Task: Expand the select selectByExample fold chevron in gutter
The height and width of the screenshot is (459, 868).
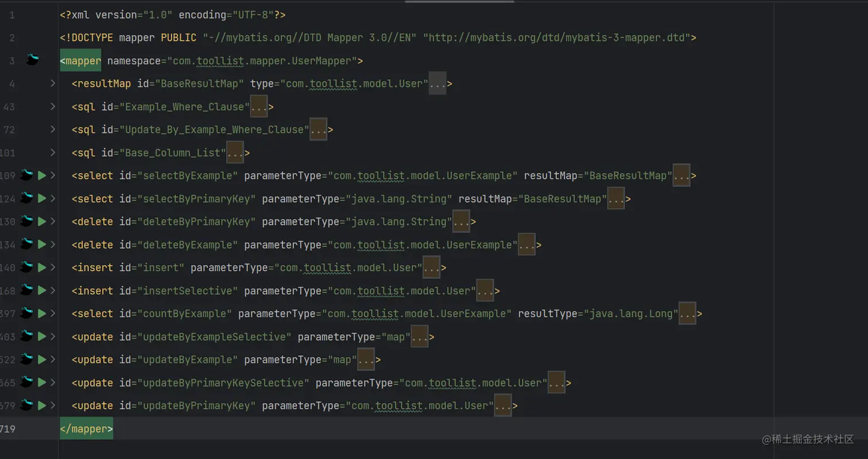Action: (x=53, y=176)
